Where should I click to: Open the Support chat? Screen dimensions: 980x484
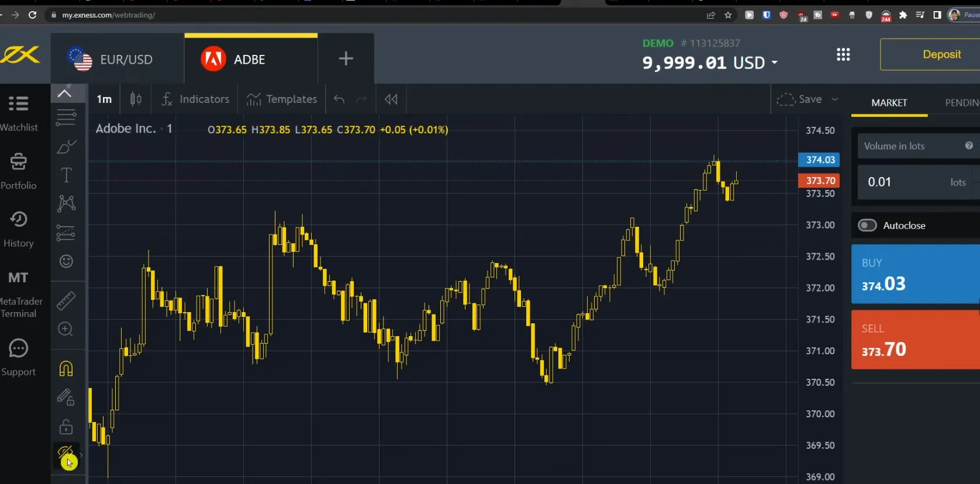point(19,357)
